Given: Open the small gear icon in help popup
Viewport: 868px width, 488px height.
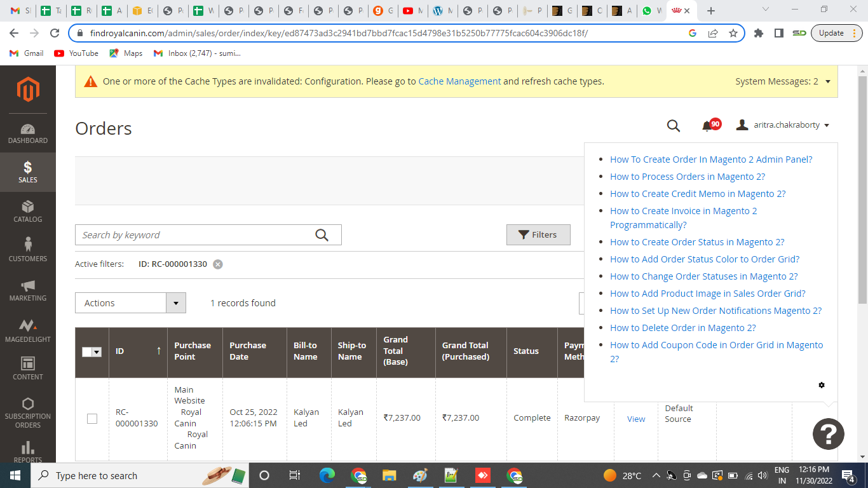Looking at the screenshot, I should point(822,385).
